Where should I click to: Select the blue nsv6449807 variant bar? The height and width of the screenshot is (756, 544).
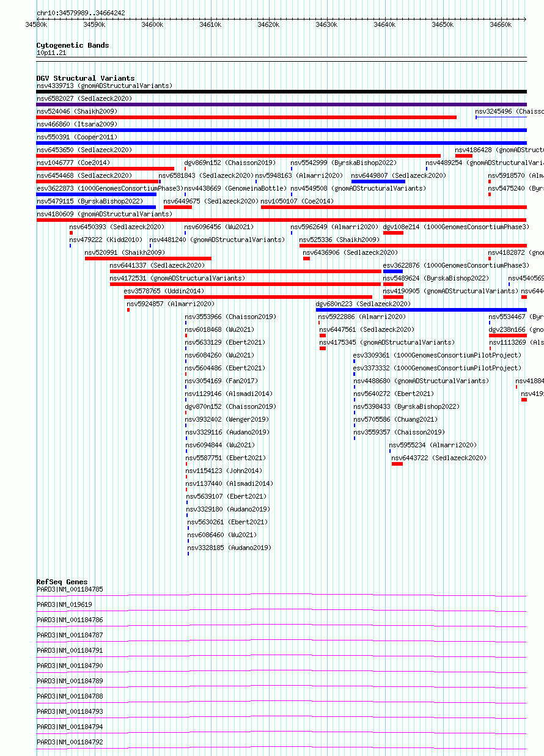point(378,182)
